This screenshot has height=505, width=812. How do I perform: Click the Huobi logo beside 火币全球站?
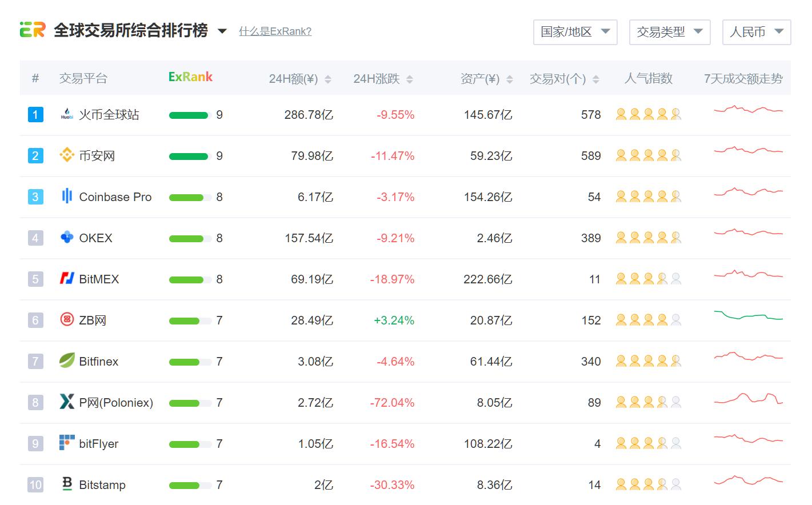pos(67,114)
